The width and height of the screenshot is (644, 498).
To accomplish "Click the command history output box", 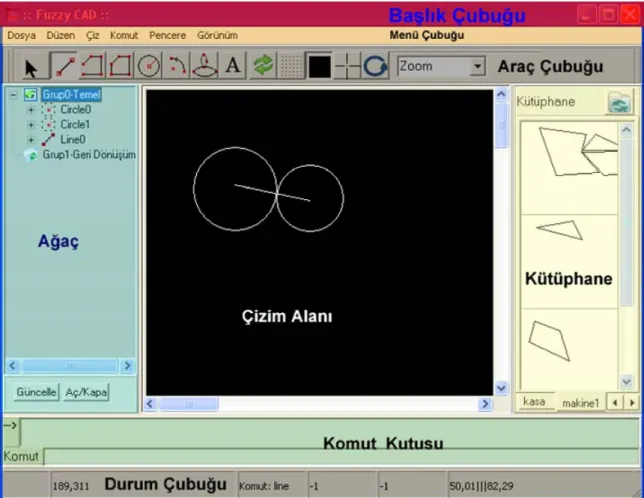I will tap(330, 433).
